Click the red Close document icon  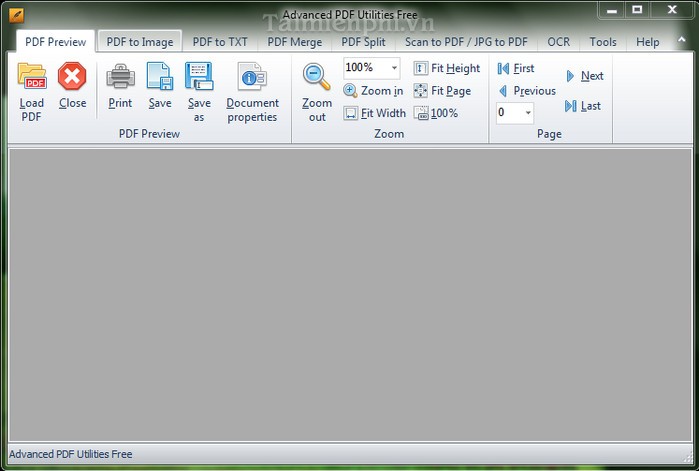click(72, 76)
